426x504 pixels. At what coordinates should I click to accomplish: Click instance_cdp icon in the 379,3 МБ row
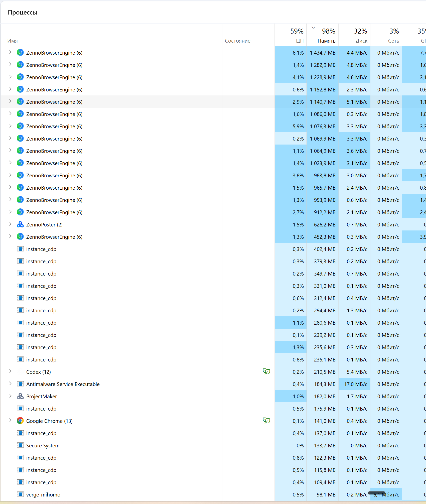point(20,261)
